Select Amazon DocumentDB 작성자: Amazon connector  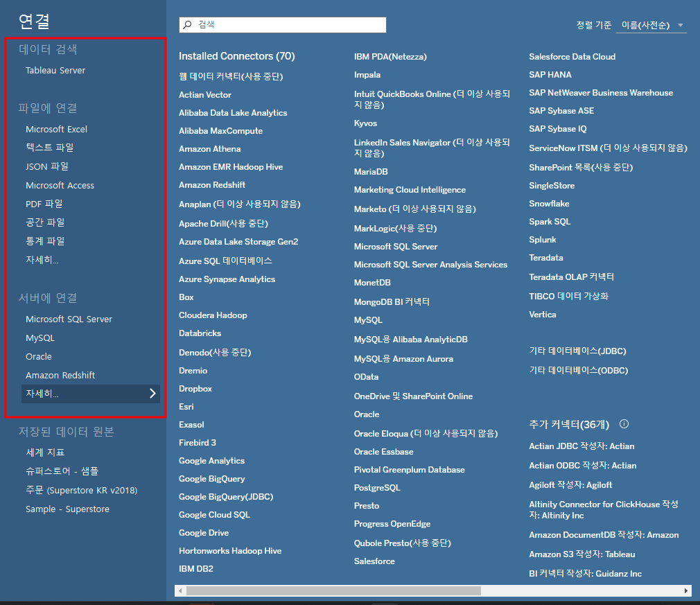click(x=604, y=535)
